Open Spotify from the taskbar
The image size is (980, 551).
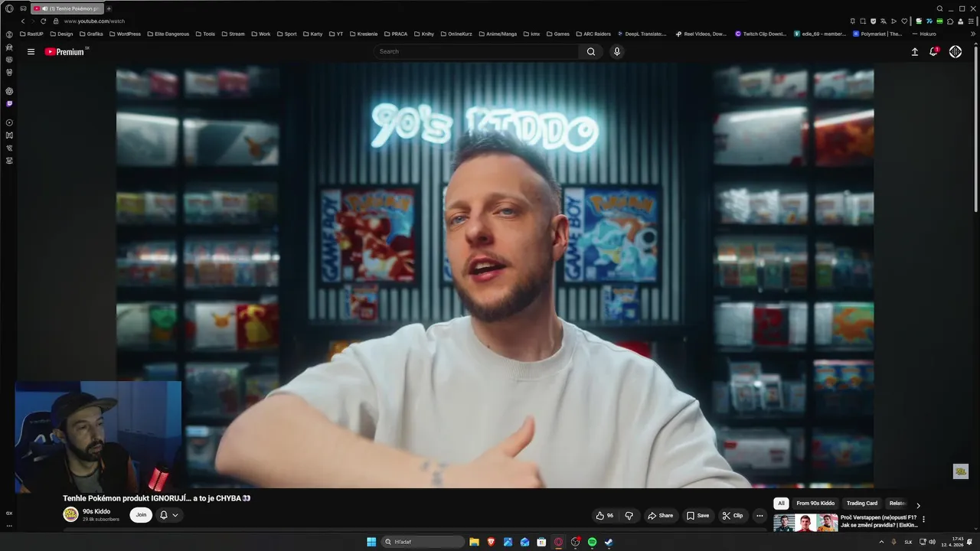coord(592,542)
